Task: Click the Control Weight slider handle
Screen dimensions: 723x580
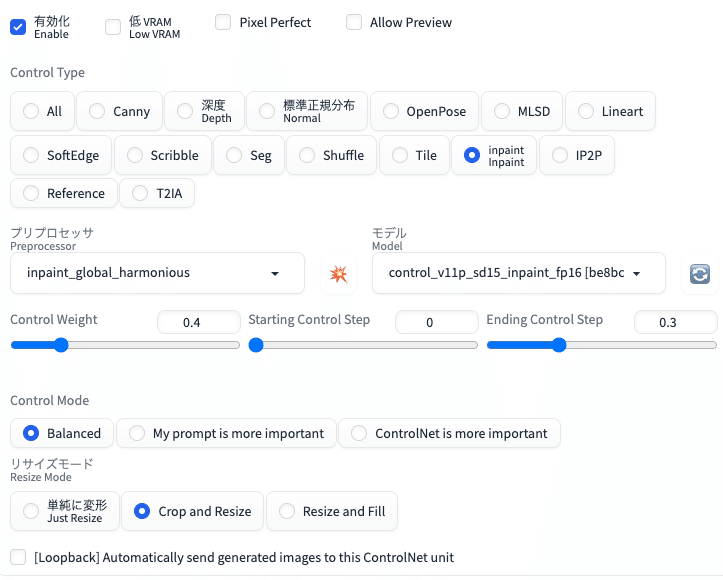Action: (61, 345)
